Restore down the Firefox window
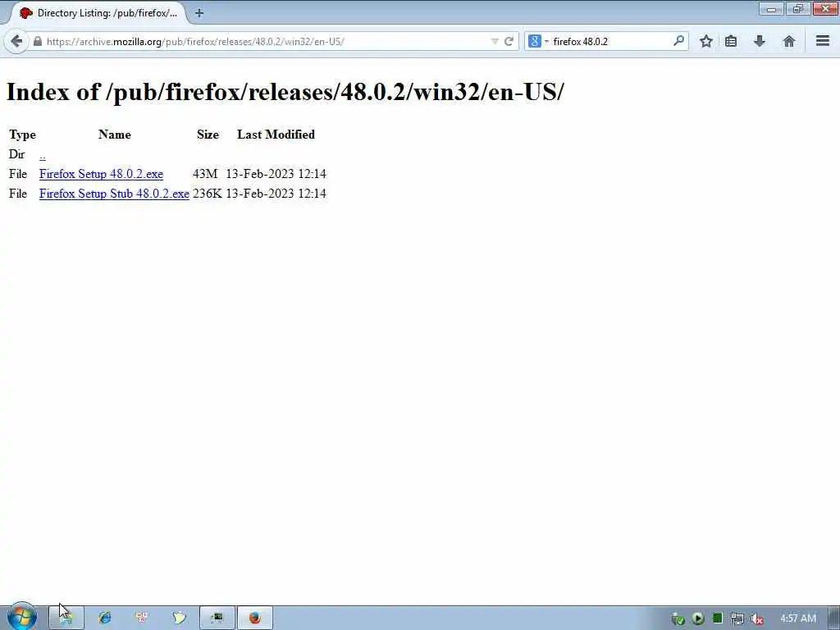This screenshot has height=630, width=840. coord(798,9)
